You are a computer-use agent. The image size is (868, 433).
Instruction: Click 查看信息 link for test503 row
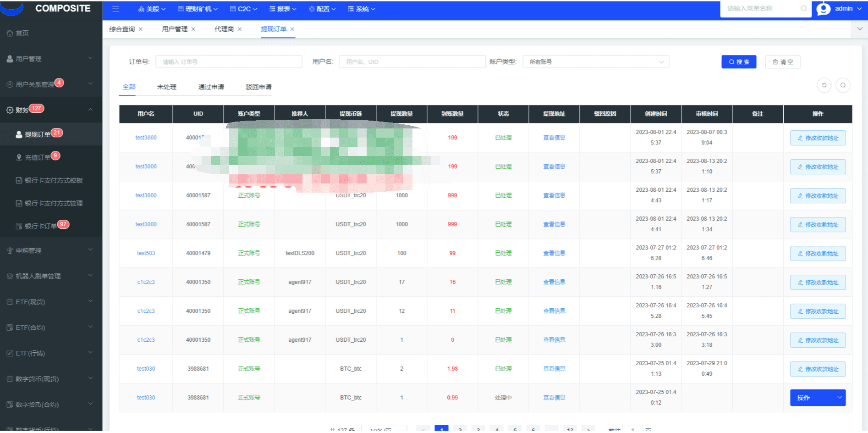554,253
